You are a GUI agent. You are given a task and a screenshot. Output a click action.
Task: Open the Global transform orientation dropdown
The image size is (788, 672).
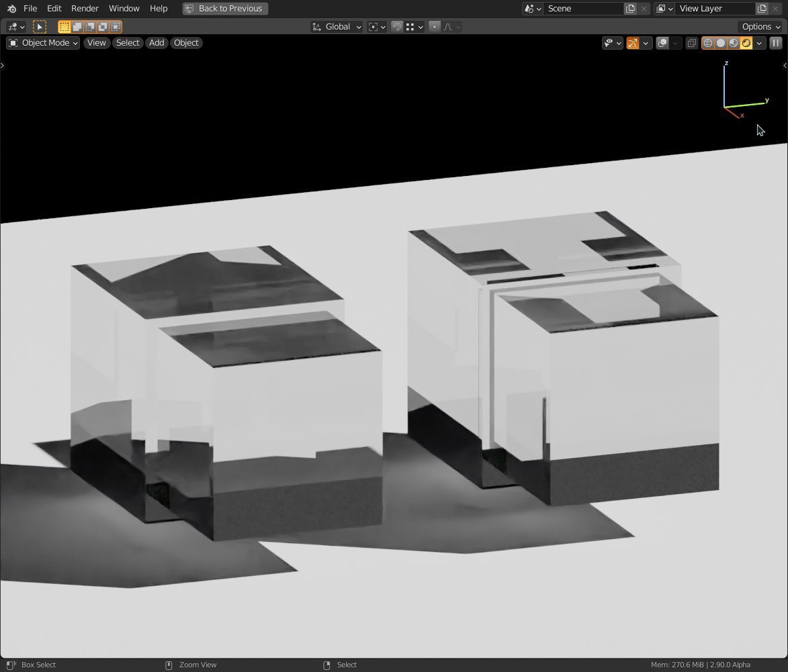pos(337,27)
